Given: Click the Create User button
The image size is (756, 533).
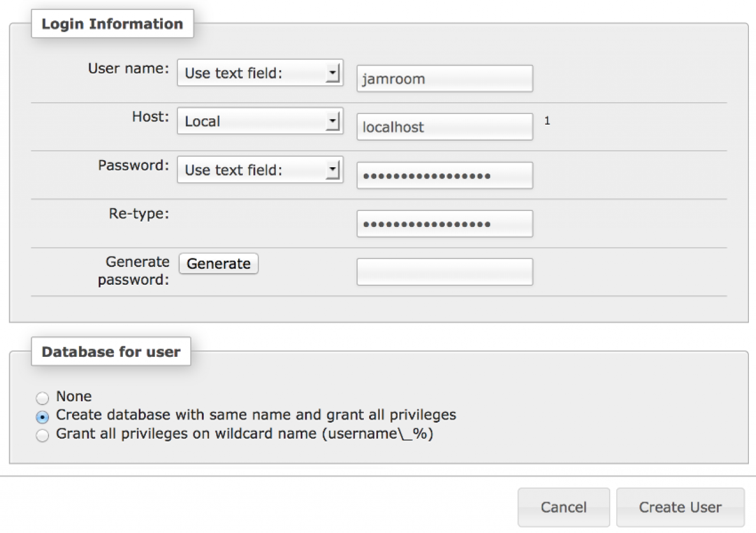Looking at the screenshot, I should point(680,507).
